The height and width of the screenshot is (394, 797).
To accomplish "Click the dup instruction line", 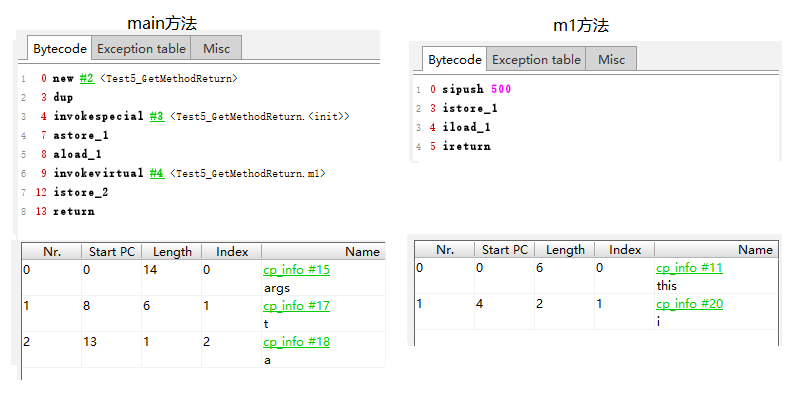I will click(x=63, y=98).
